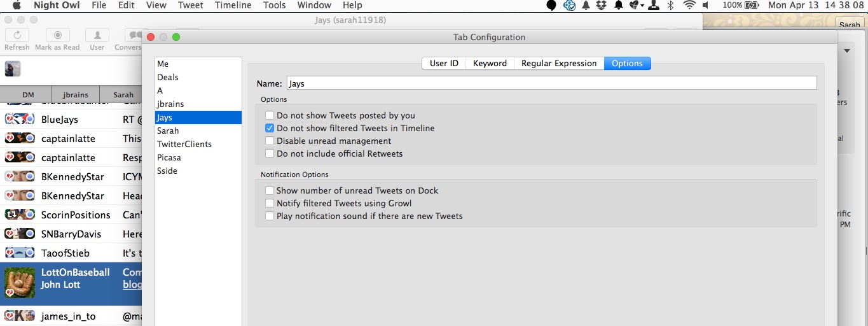Open the View menu
This screenshot has width=868, height=326.
156,5
